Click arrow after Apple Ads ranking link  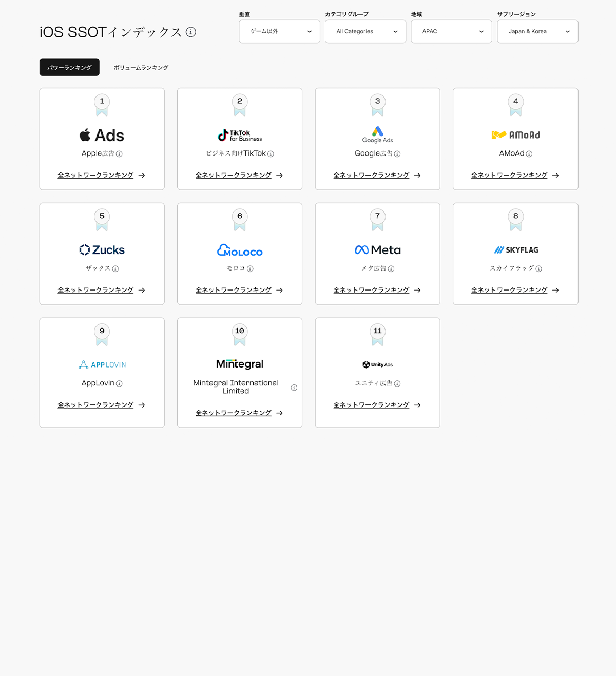(x=142, y=176)
